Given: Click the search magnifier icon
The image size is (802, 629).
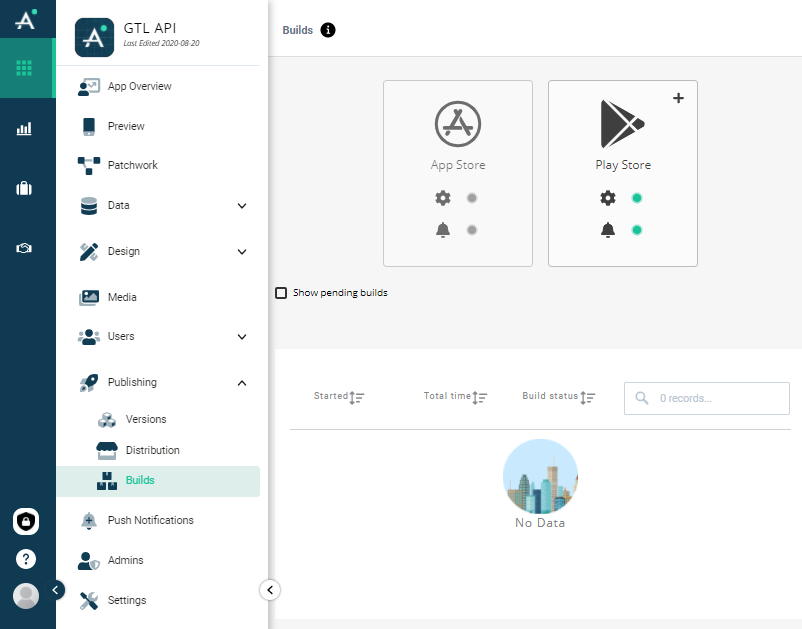Looking at the screenshot, I should point(642,398).
